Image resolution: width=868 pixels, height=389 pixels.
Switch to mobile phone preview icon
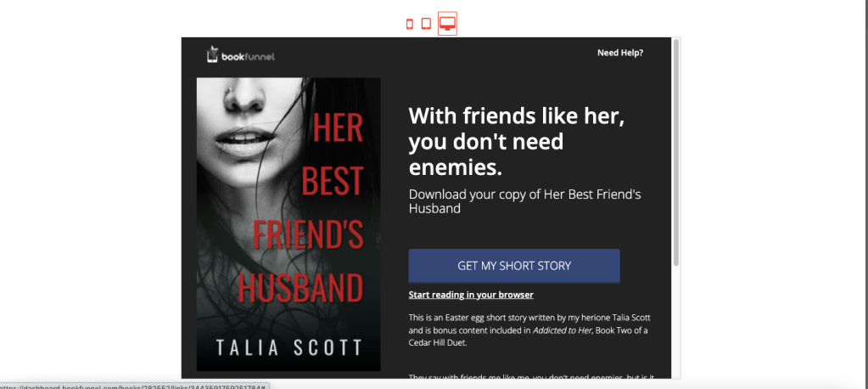(410, 24)
